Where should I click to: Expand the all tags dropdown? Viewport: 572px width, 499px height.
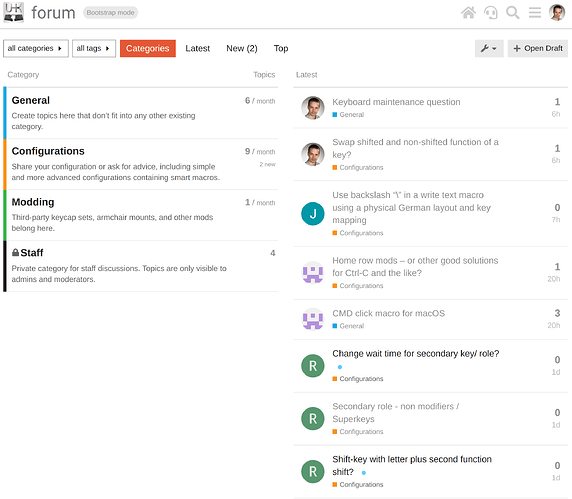pos(94,48)
